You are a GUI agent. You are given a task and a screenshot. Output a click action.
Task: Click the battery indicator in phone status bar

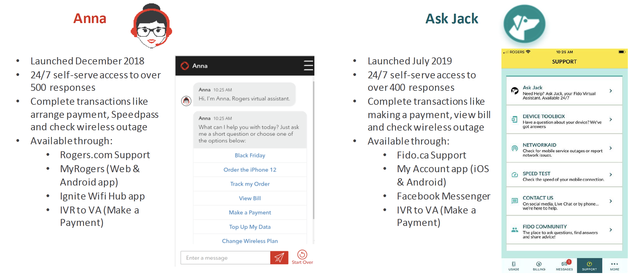(621, 52)
